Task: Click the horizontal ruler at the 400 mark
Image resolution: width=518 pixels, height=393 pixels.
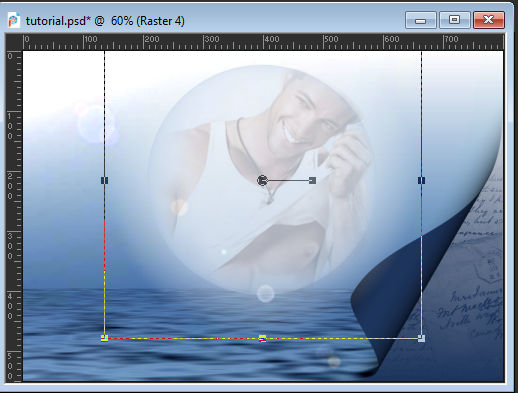Action: (263, 42)
